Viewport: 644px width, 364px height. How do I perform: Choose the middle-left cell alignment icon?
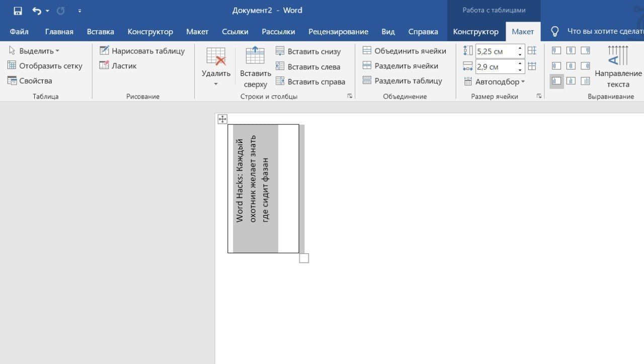pos(556,66)
